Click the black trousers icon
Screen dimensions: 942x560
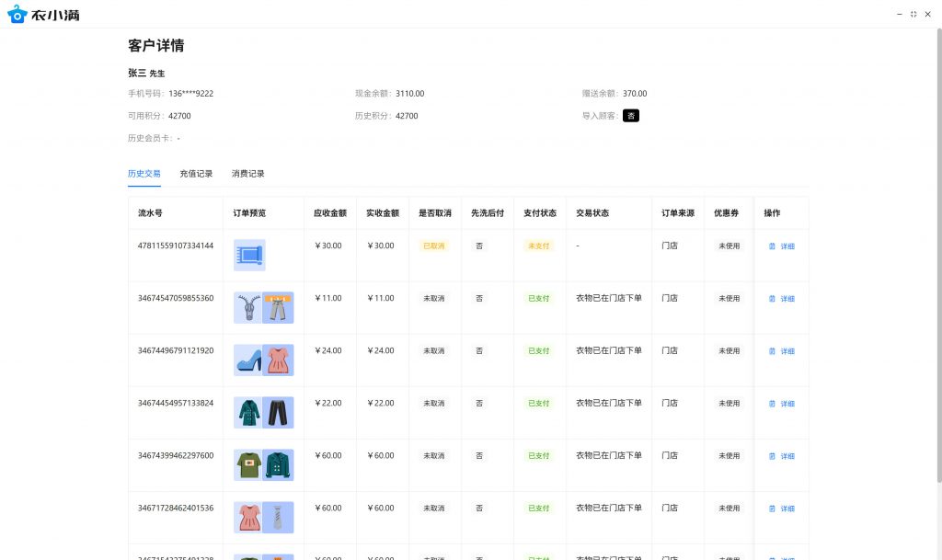click(x=278, y=412)
